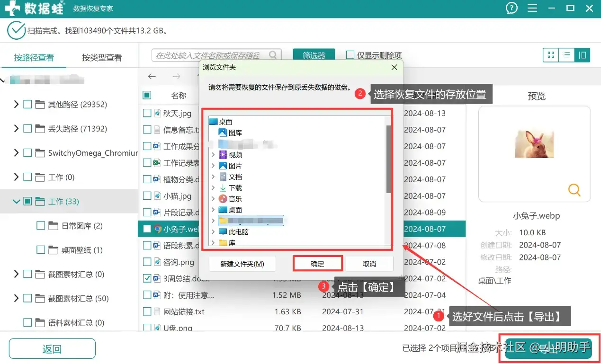
Task: Expand the 截图素材汇总 (50) tree node
Action: pyautogui.click(x=17, y=298)
